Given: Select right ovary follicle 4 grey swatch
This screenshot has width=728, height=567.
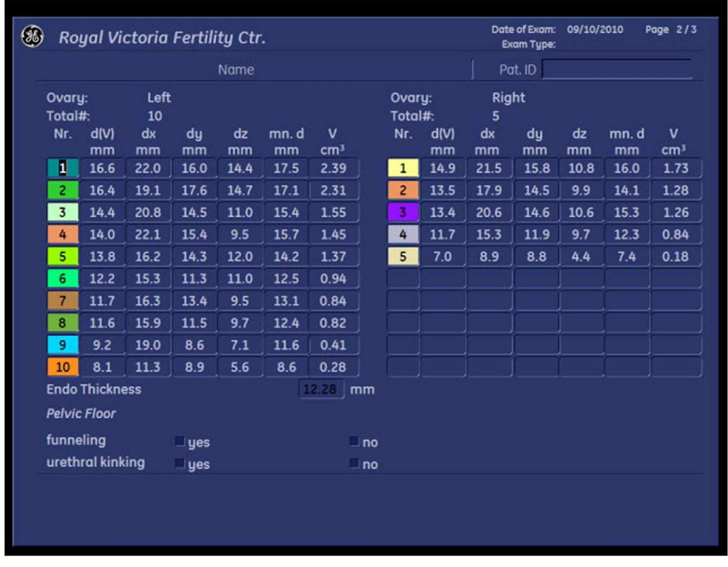Looking at the screenshot, I should click(x=403, y=234).
